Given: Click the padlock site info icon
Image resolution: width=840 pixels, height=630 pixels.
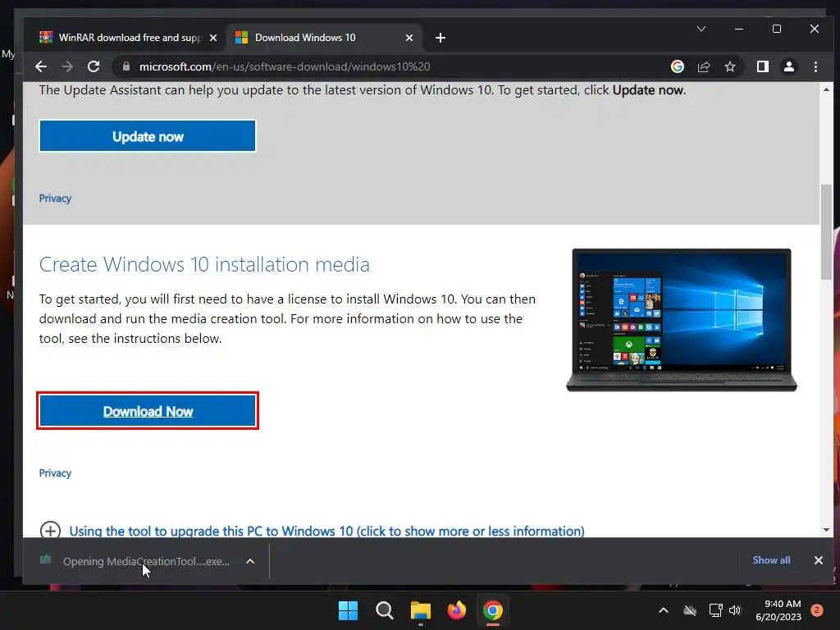Looking at the screenshot, I should tap(126, 66).
